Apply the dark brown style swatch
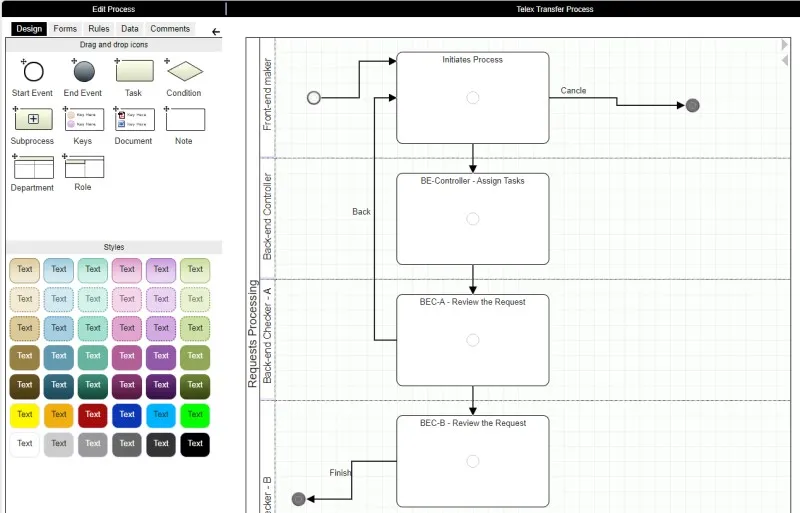800x513 pixels. pyautogui.click(x=24, y=386)
